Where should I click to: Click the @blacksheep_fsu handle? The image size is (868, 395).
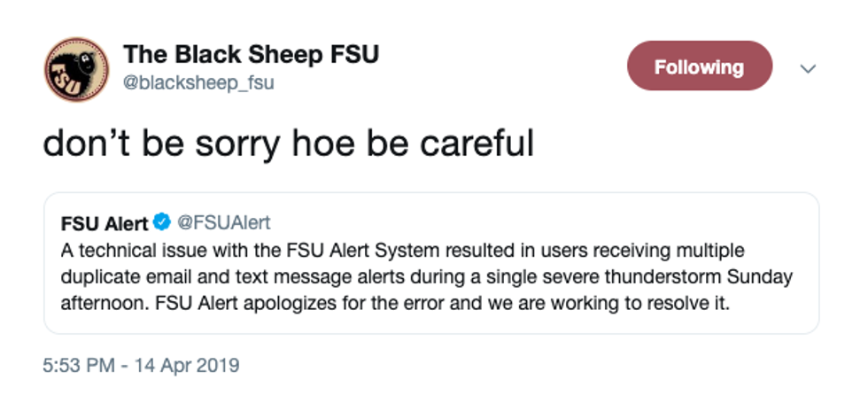click(x=198, y=82)
